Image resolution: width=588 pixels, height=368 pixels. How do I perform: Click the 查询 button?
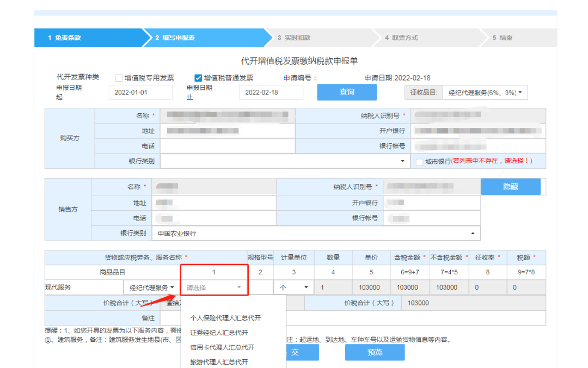pos(347,93)
